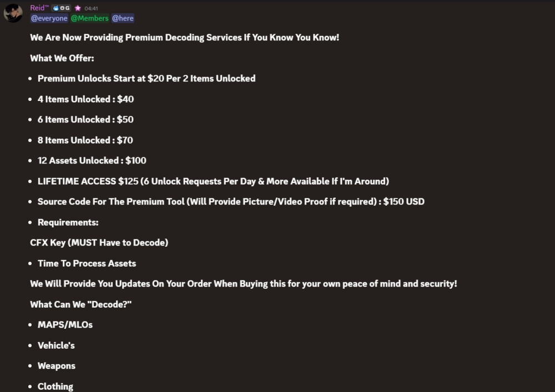Click the "What Can We Decode?" heading
Screen dimensions: 555x392
coord(80,304)
